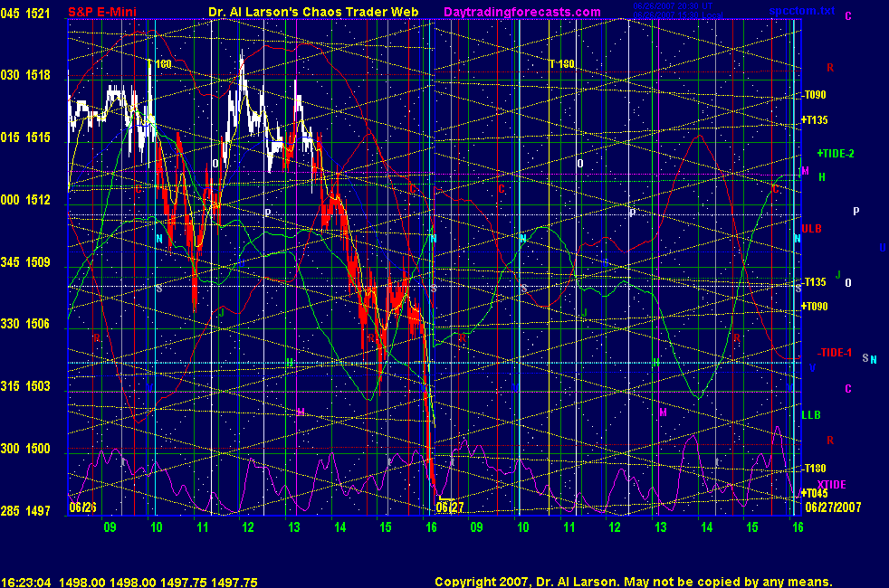Click the Daytradingforecasts.com title link
Viewport: 889px width, 588px height.
(522, 12)
